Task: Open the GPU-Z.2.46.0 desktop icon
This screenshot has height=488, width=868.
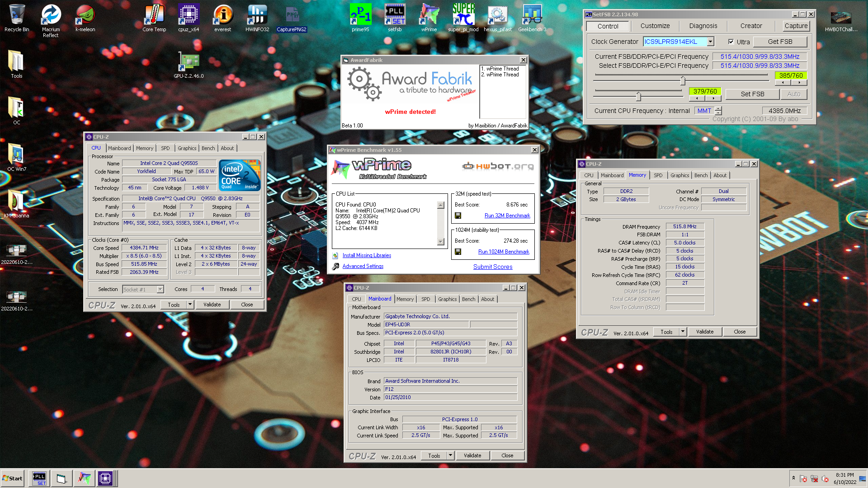Action: tap(189, 65)
